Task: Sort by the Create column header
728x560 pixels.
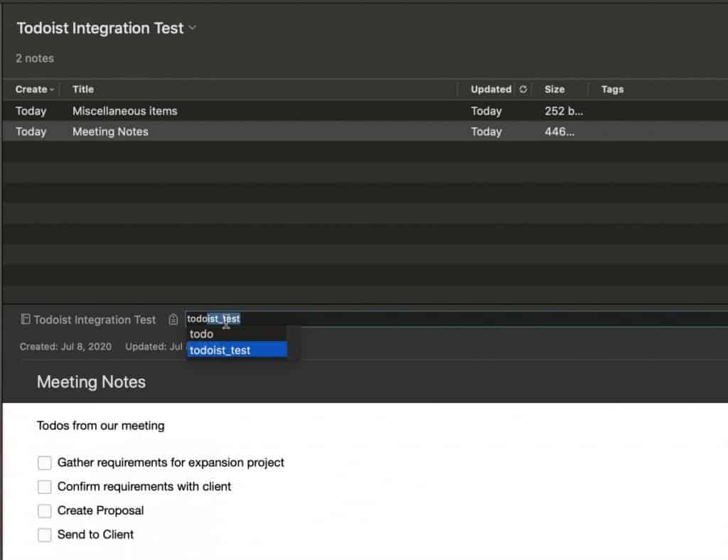Action: [x=34, y=89]
